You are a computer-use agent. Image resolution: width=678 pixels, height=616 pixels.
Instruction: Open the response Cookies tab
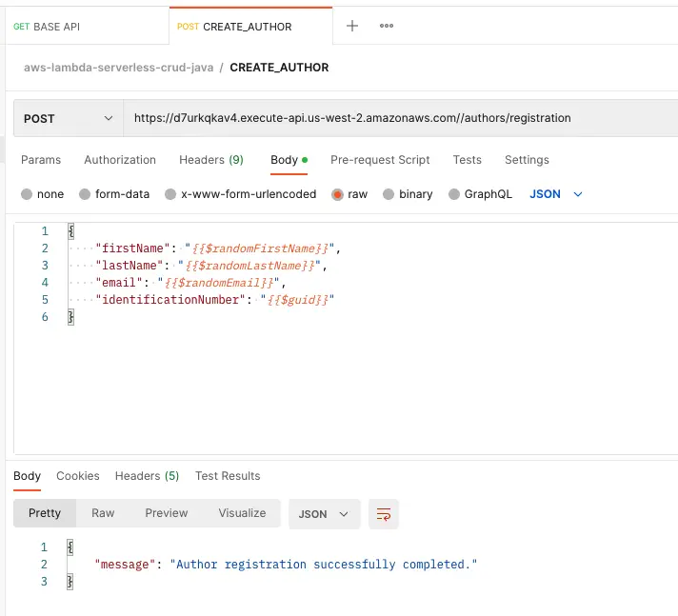pyautogui.click(x=78, y=476)
